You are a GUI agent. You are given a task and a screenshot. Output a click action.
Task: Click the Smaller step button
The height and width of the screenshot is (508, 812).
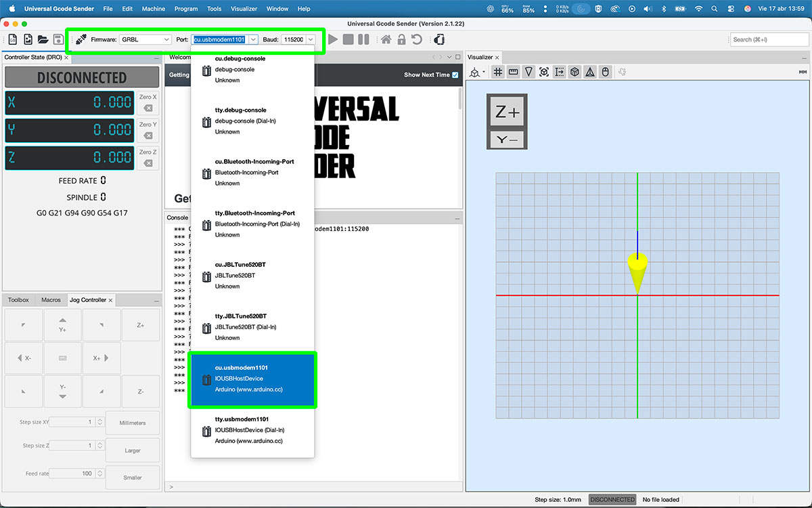pyautogui.click(x=133, y=478)
